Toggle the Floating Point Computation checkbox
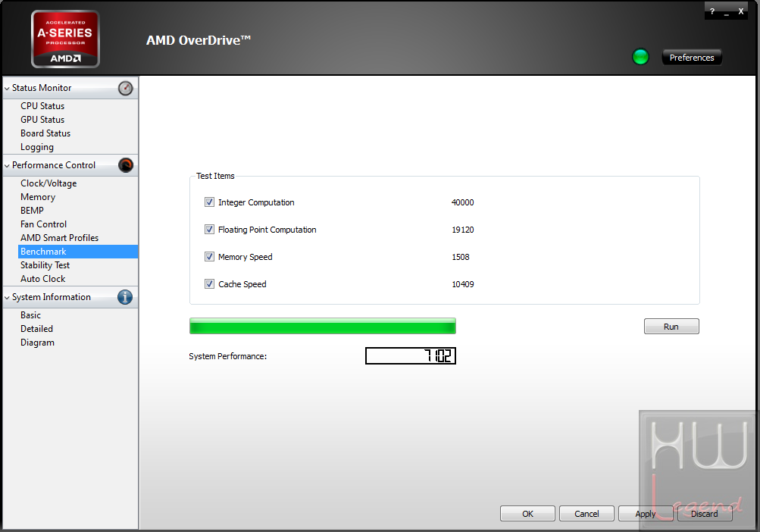Viewport: 760px width, 532px height. pos(209,230)
